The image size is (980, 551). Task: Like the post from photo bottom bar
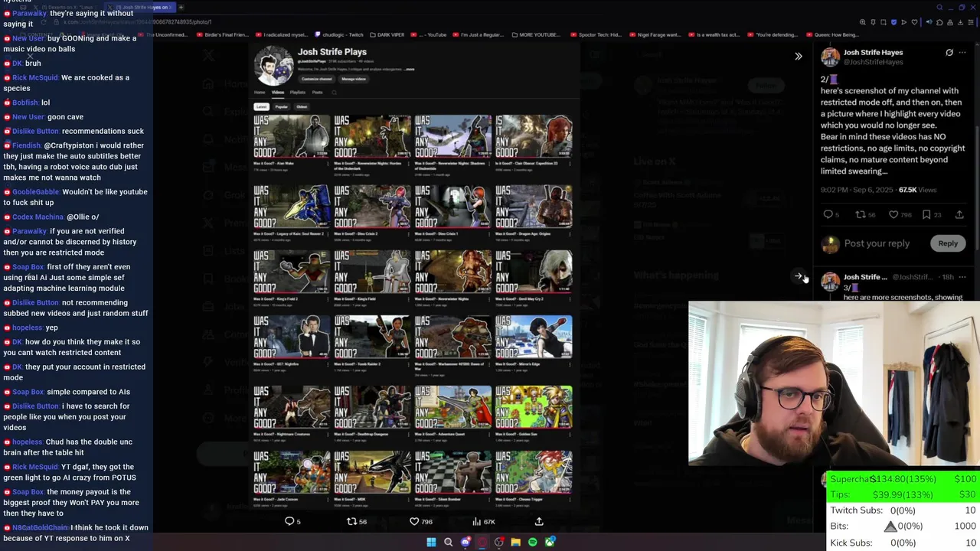pyautogui.click(x=414, y=521)
